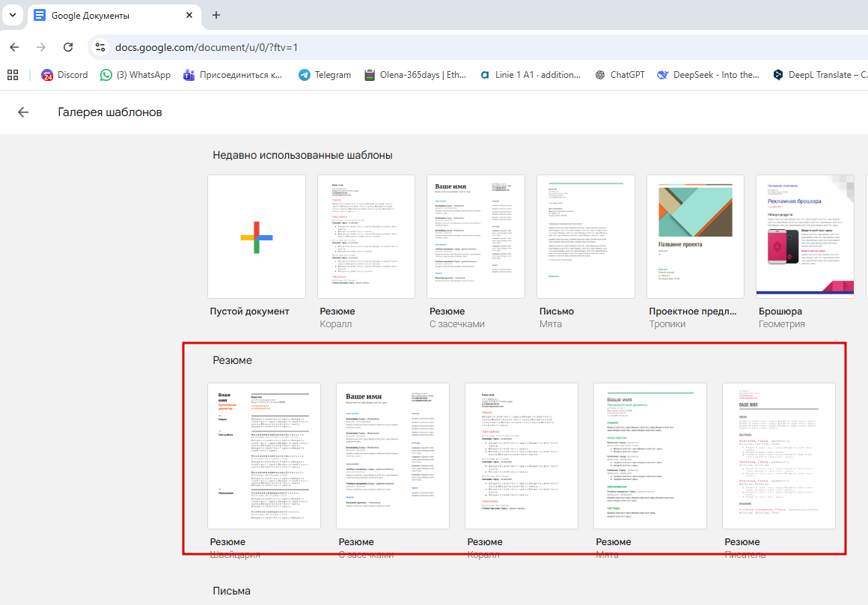Image resolution: width=868 pixels, height=605 pixels.
Task: Open the Резюме Мята template thumbnail
Action: pyautogui.click(x=650, y=456)
